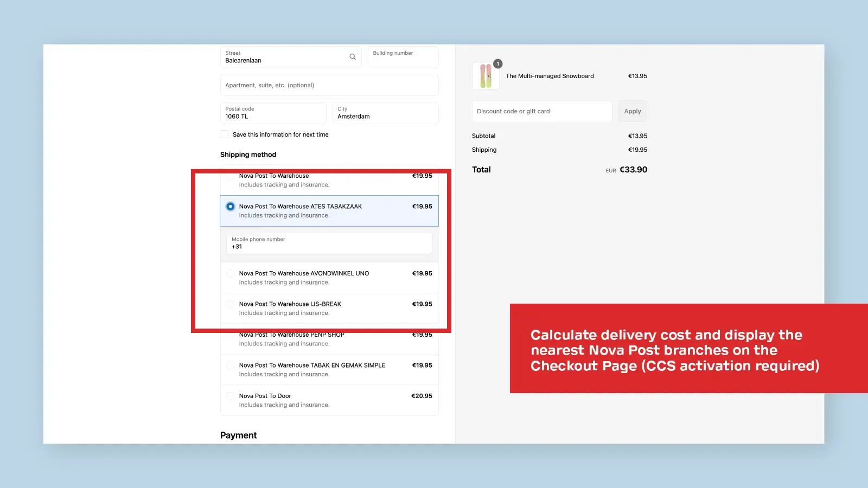Check Save this information for next time
The width and height of the screenshot is (868, 488).
click(224, 134)
